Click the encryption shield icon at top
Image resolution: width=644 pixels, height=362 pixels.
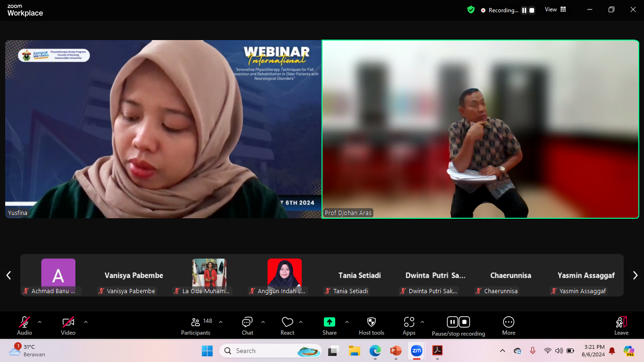click(x=471, y=9)
